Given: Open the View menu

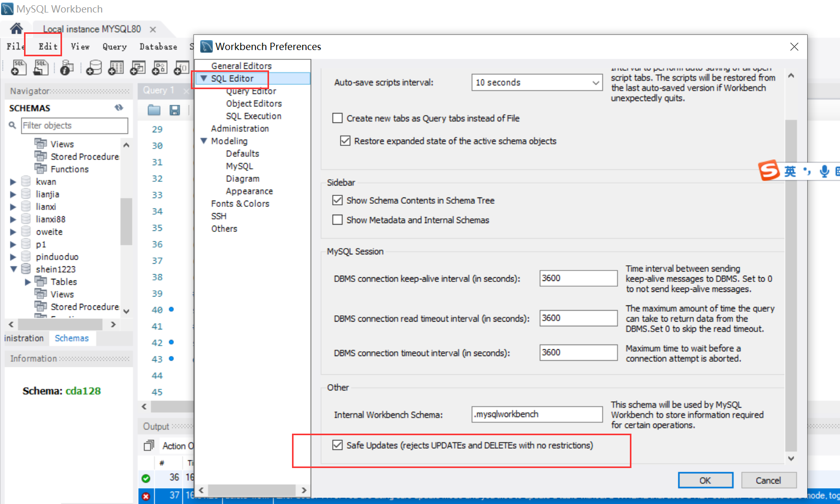Looking at the screenshot, I should [x=80, y=46].
